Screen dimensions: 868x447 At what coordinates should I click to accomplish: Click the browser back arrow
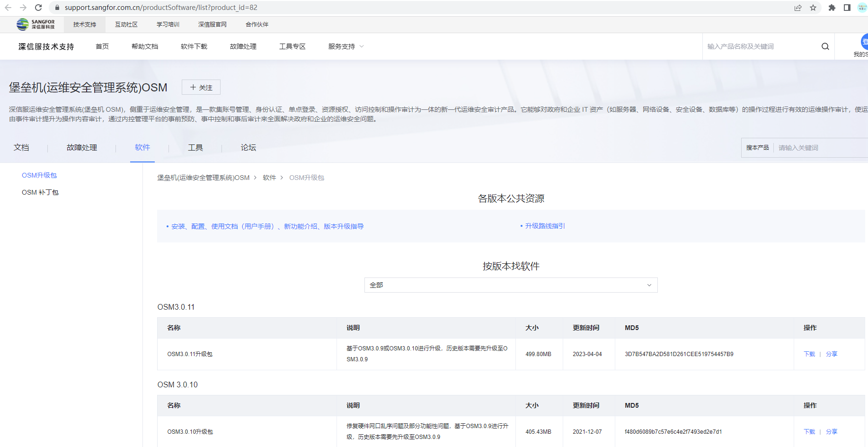8,8
